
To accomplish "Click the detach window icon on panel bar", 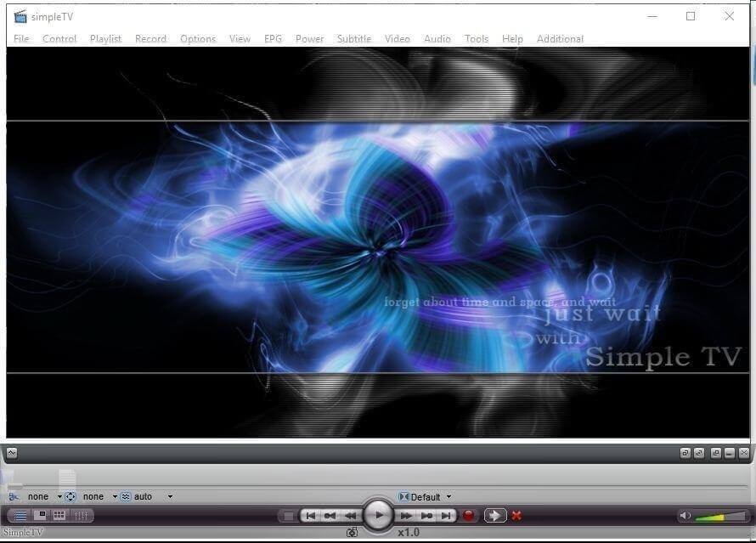I will 716,453.
